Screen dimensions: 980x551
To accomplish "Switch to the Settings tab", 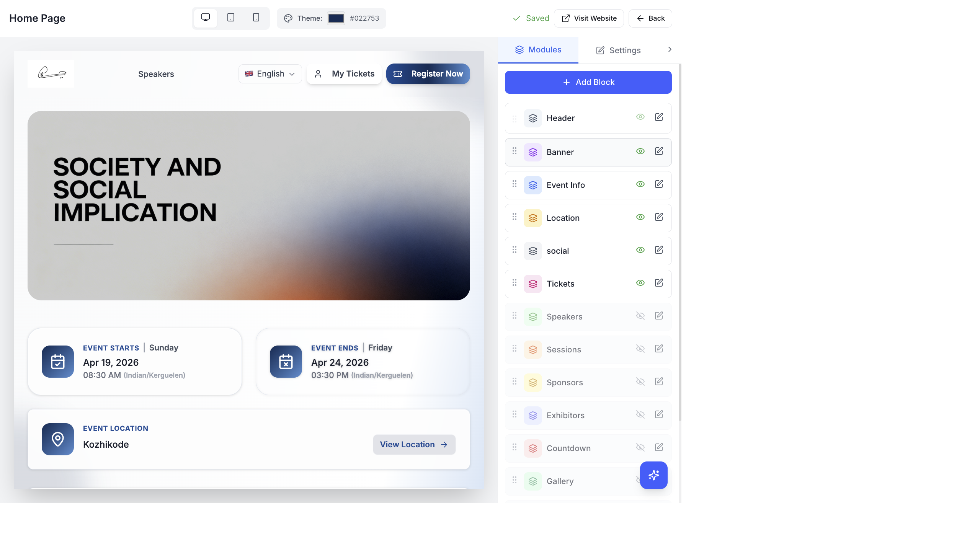I will (x=618, y=50).
